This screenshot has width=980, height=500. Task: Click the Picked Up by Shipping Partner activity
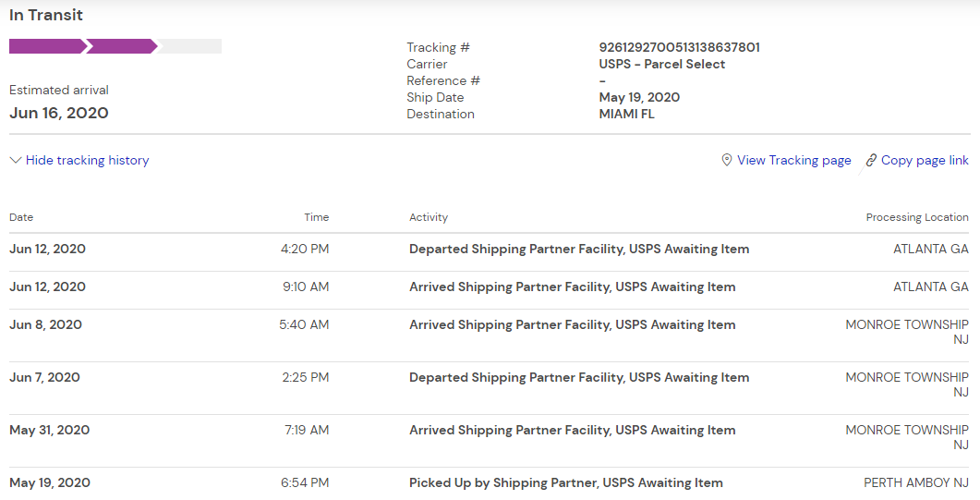tap(565, 482)
